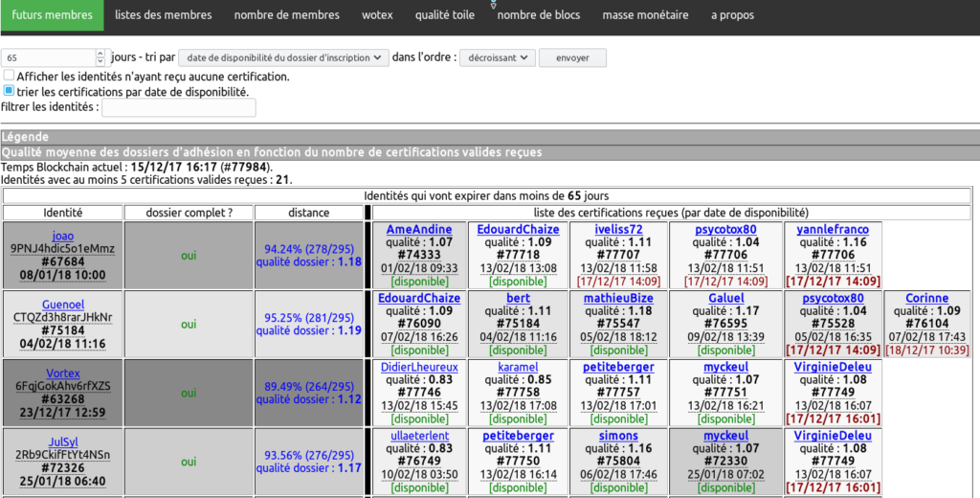The image size is (980, 498).
Task: Open the "futurs membres" tab
Action: pos(52,15)
